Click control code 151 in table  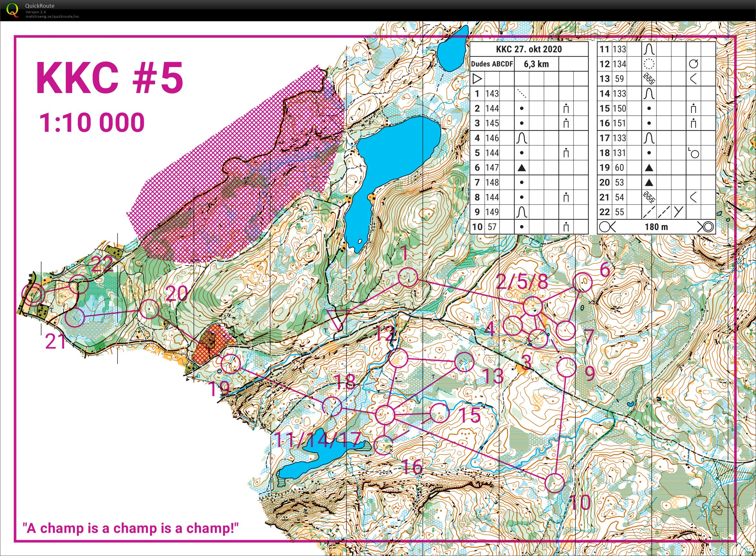click(619, 123)
